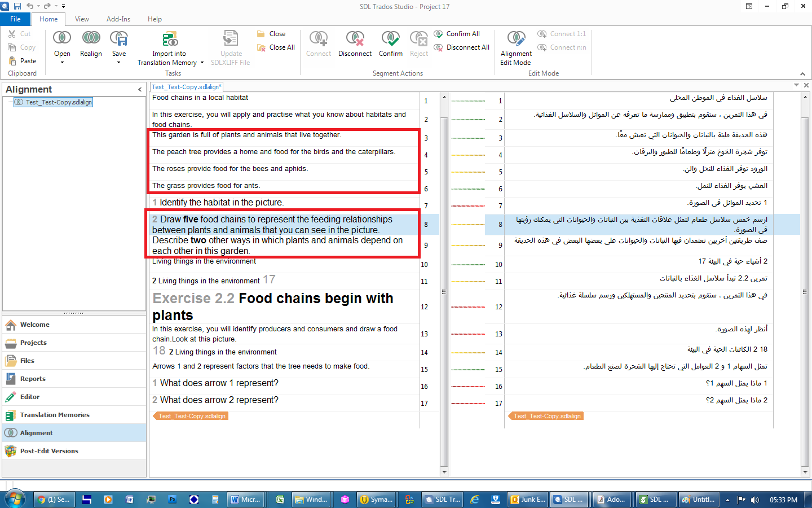
Task: Open an alignment using the Open icon
Action: (62, 38)
